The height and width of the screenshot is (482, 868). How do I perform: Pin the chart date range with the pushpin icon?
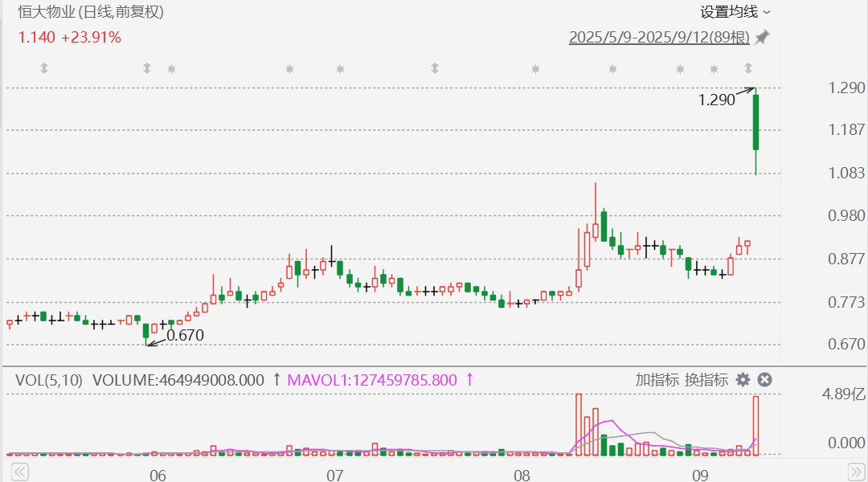coord(762,37)
